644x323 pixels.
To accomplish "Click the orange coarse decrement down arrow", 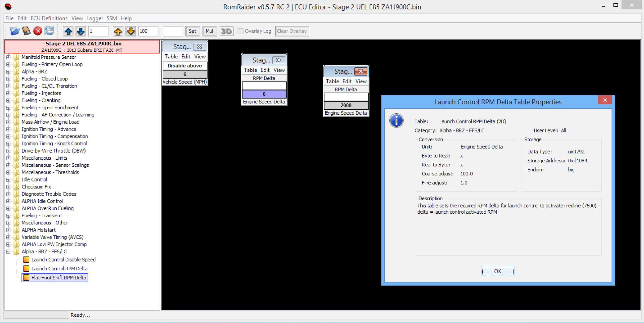I will 131,31.
